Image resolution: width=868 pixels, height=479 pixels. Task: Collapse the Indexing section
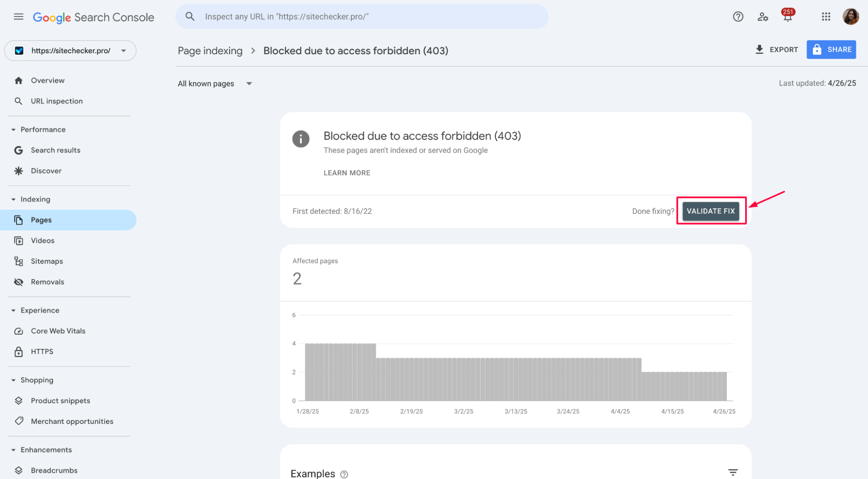click(13, 200)
